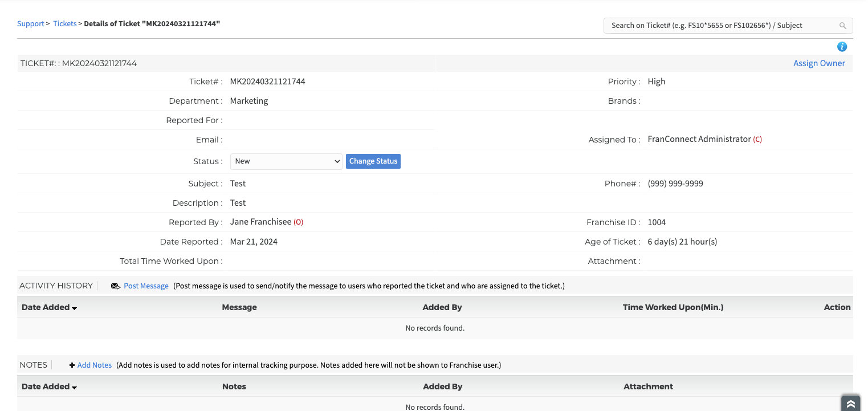Click the red (C) marker after FranConnect Administrator
Viewport: 868px width, 411px height.
[x=757, y=140]
